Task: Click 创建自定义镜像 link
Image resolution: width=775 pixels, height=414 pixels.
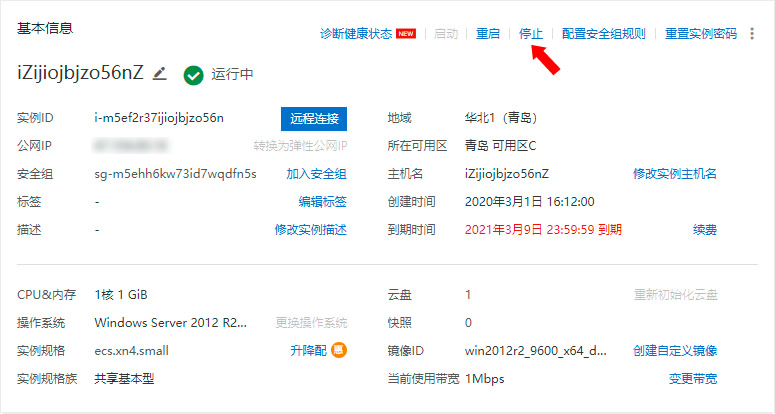Action: click(675, 350)
